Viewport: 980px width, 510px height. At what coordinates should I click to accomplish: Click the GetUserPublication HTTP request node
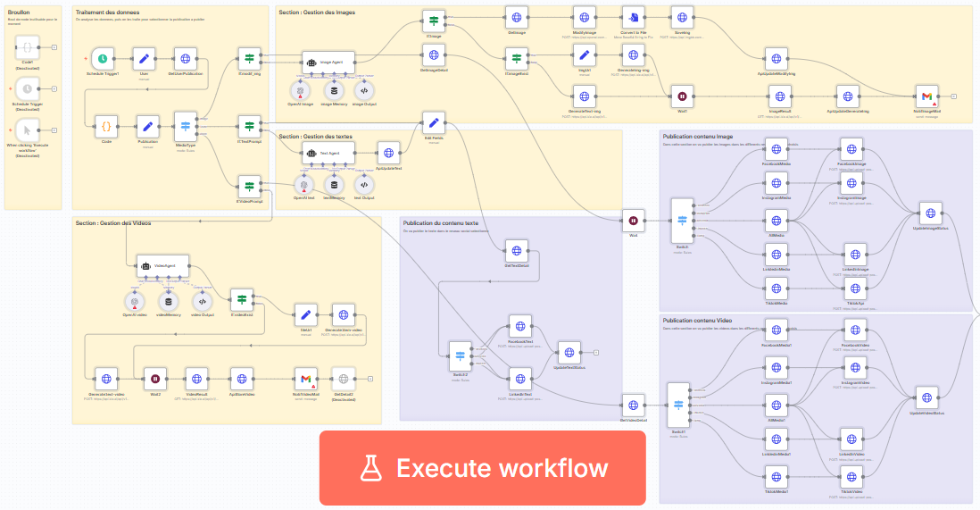pos(184,59)
